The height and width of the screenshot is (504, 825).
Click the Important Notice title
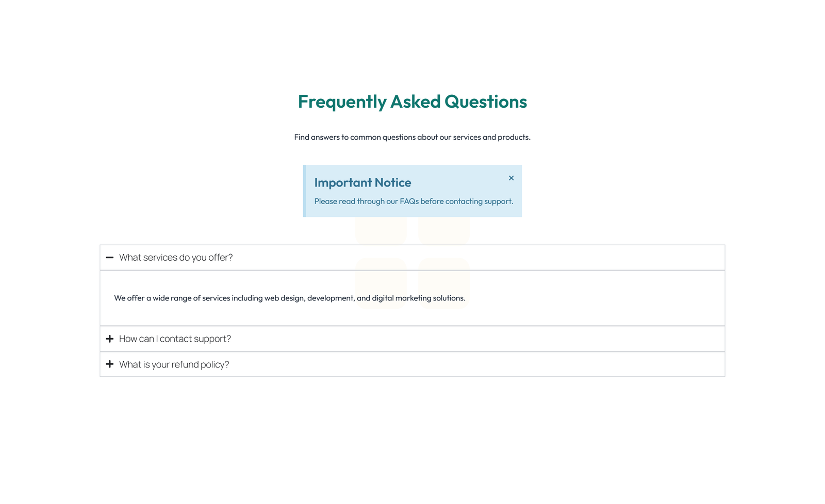click(363, 182)
